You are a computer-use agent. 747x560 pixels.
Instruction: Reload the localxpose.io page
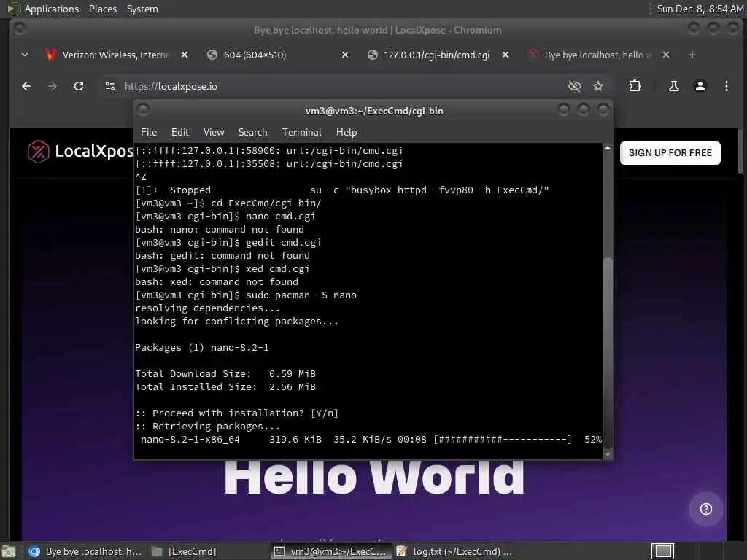(x=79, y=86)
